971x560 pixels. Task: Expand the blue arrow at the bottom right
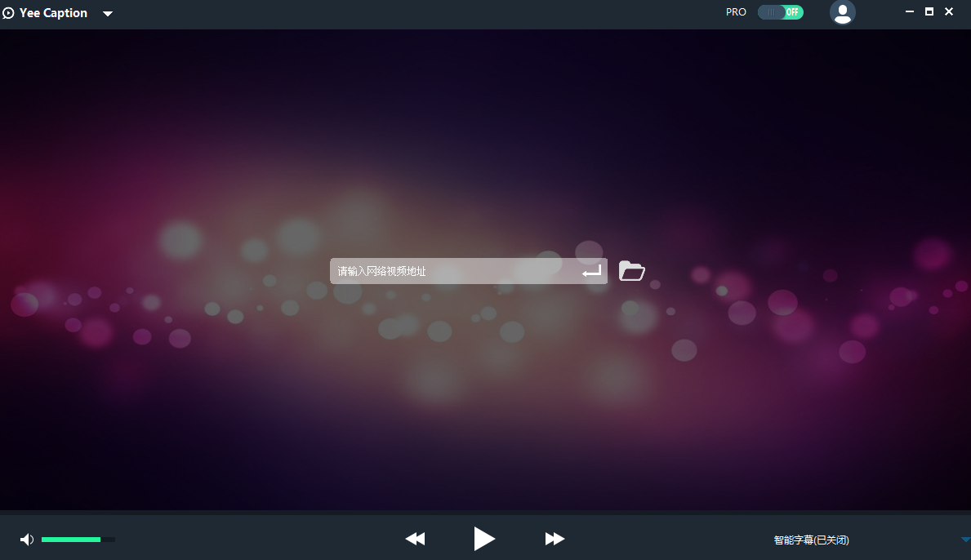tap(965, 540)
